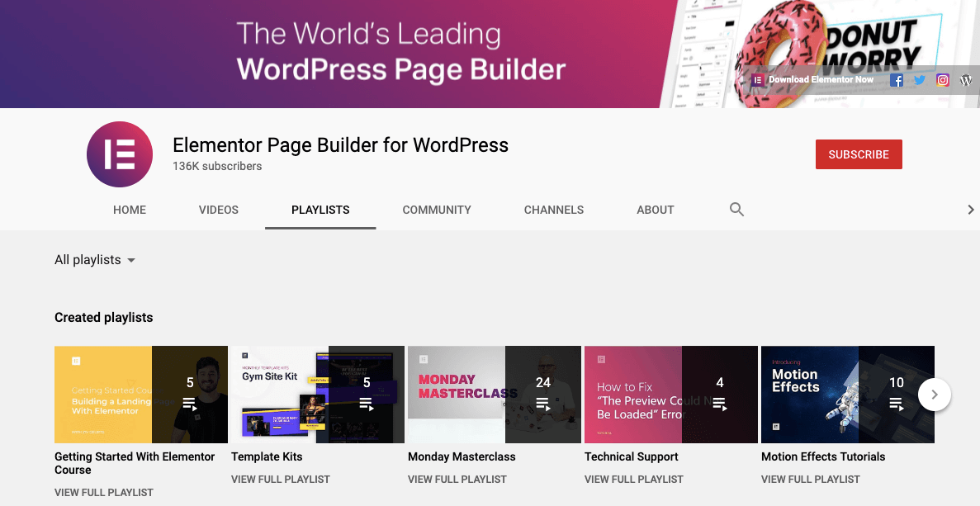980x506 pixels.
Task: Click the channel search magnifier icon
Action: 737,210
